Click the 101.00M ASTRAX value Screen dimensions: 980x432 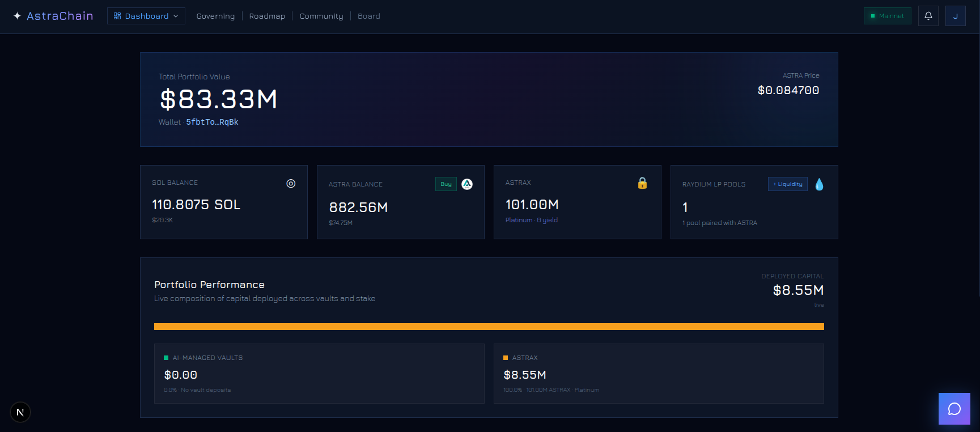(x=532, y=205)
